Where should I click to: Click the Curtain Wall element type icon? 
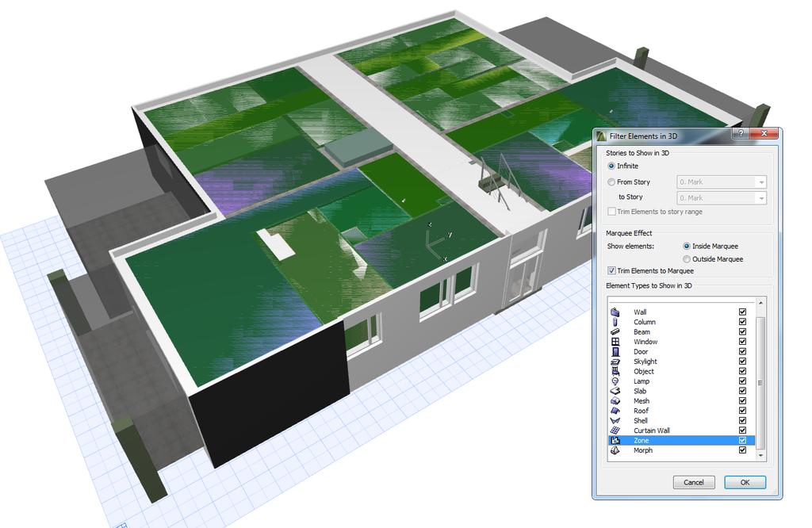point(615,430)
